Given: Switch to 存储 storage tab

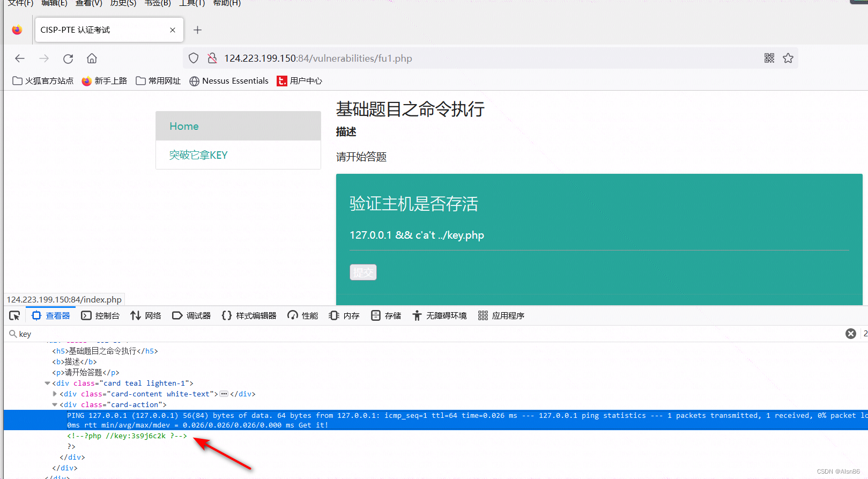Looking at the screenshot, I should [x=386, y=315].
